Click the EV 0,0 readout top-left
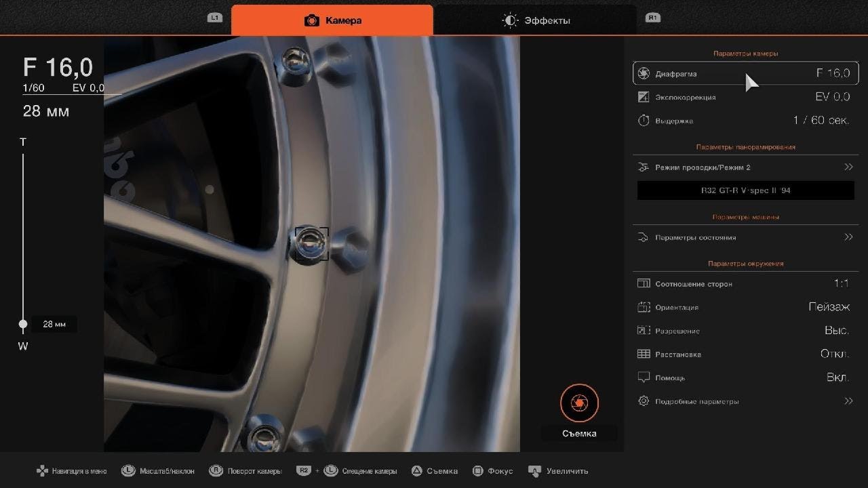The height and width of the screenshot is (488, 868). [x=89, y=88]
